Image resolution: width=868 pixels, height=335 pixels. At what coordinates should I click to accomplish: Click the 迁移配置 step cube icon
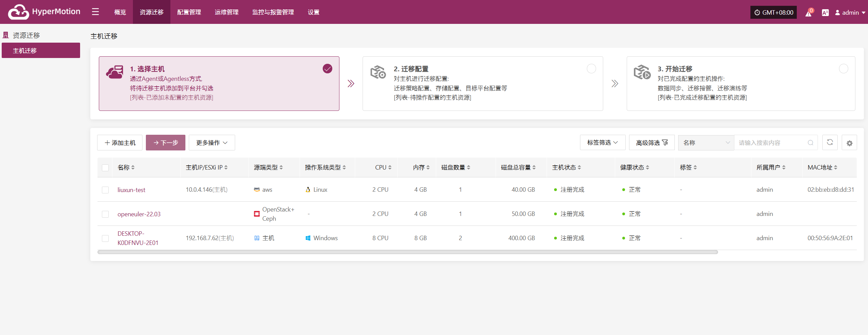pyautogui.click(x=378, y=72)
